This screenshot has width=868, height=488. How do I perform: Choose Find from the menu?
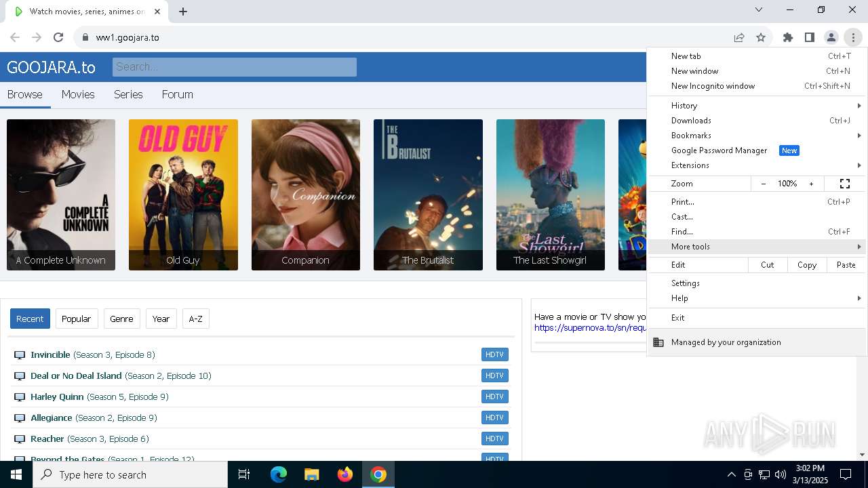click(x=757, y=232)
